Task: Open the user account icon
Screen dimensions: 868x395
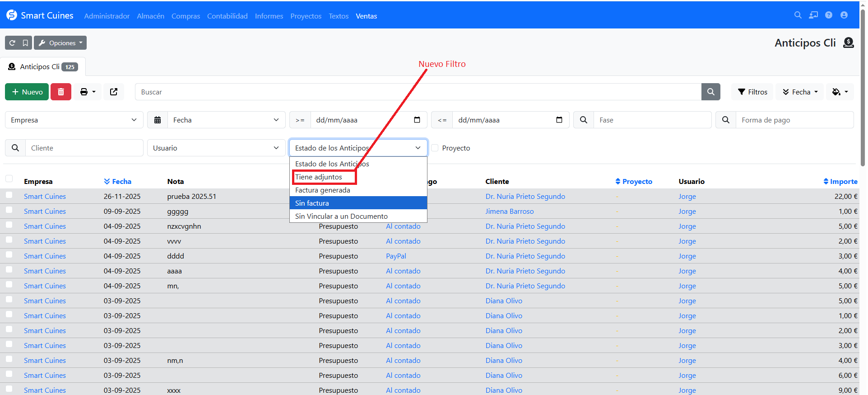Action: point(844,15)
